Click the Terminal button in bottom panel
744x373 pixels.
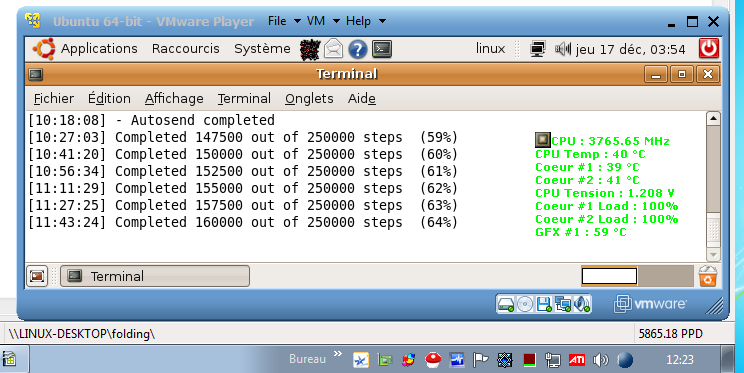155,276
